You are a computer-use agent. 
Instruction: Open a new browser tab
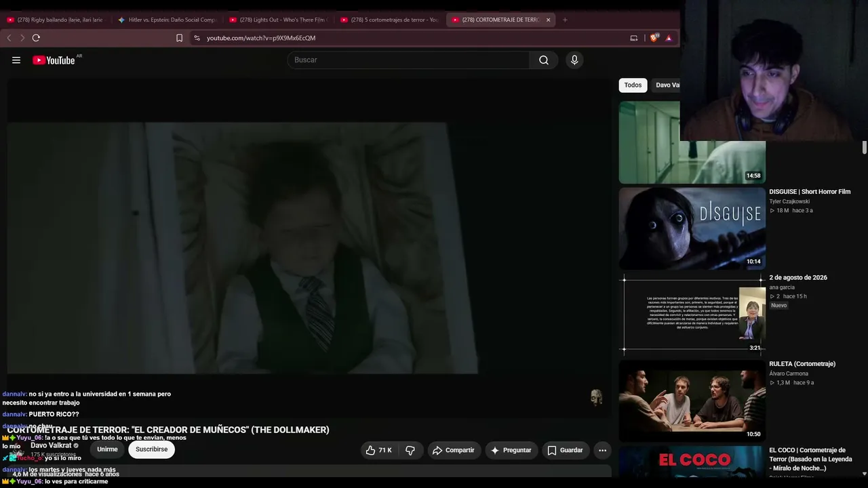coord(565,20)
